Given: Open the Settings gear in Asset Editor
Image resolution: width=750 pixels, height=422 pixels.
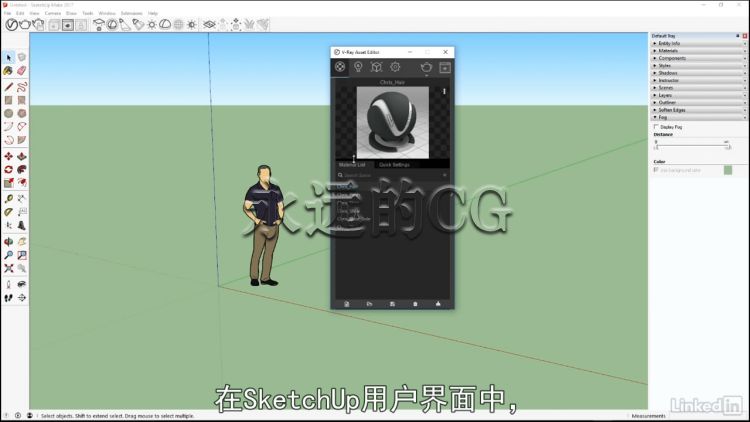Looking at the screenshot, I should pos(395,67).
